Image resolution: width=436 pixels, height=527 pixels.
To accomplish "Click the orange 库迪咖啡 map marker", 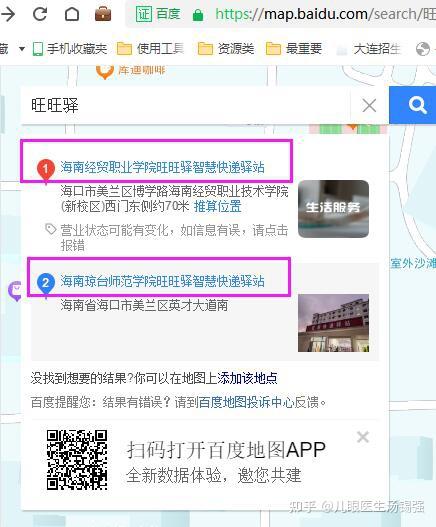I will (x=105, y=71).
